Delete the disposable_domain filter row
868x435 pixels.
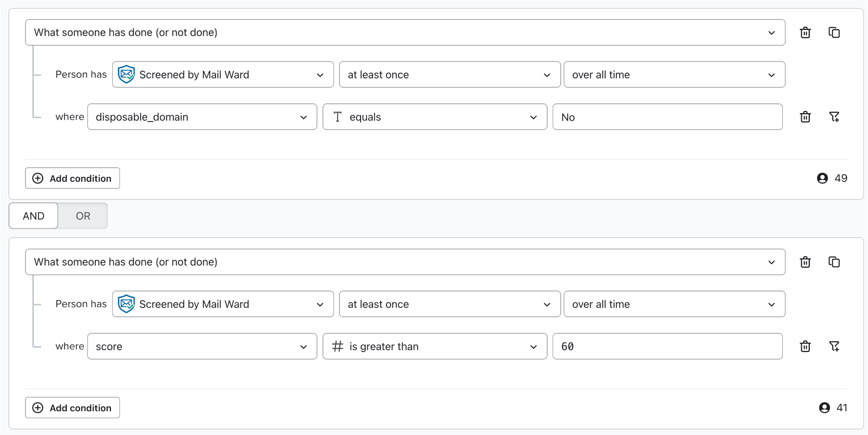point(805,117)
